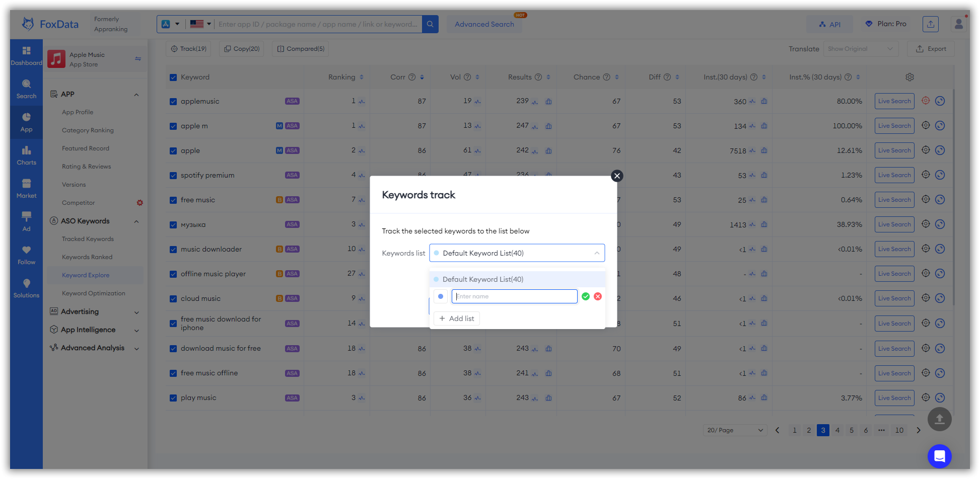Open Category Ranking menu item
The width and height of the screenshot is (980, 479).
tap(88, 130)
